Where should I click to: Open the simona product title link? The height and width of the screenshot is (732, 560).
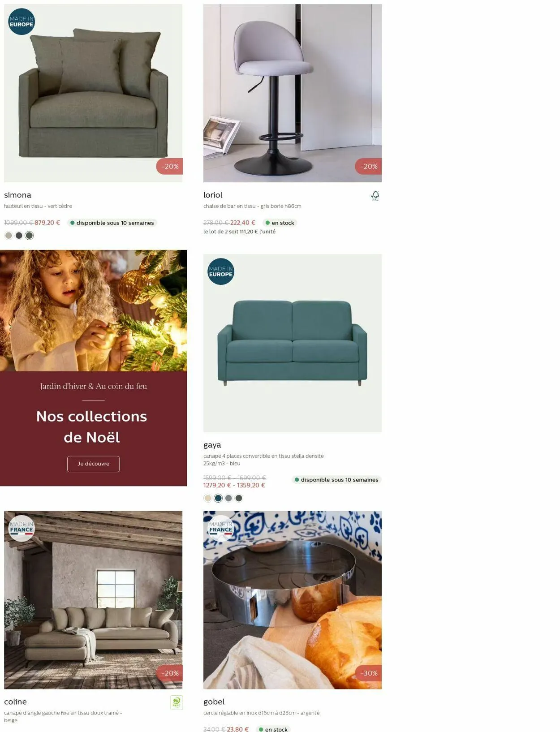click(17, 195)
